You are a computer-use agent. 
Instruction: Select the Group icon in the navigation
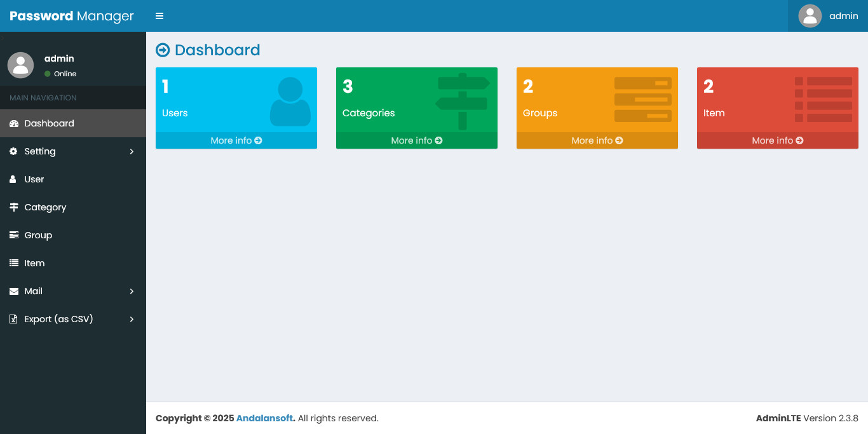13,235
